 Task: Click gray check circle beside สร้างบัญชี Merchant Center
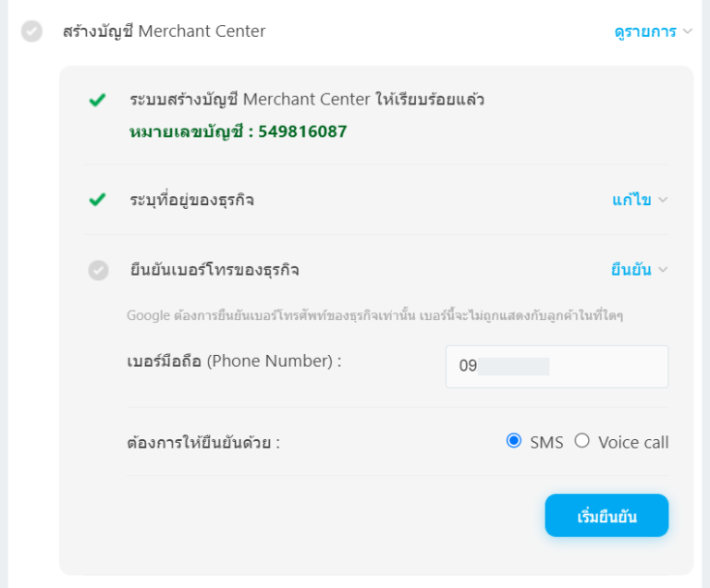pyautogui.click(x=31, y=31)
